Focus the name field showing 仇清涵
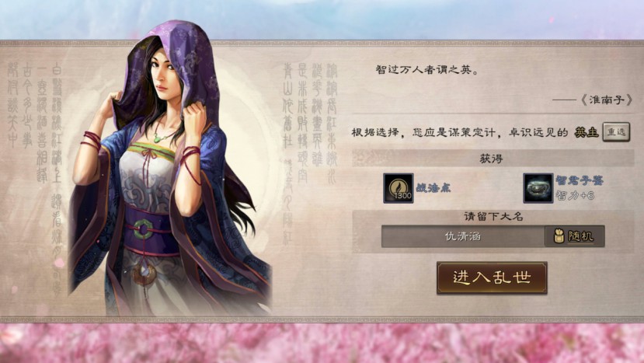This screenshot has height=363, width=644. tap(463, 236)
